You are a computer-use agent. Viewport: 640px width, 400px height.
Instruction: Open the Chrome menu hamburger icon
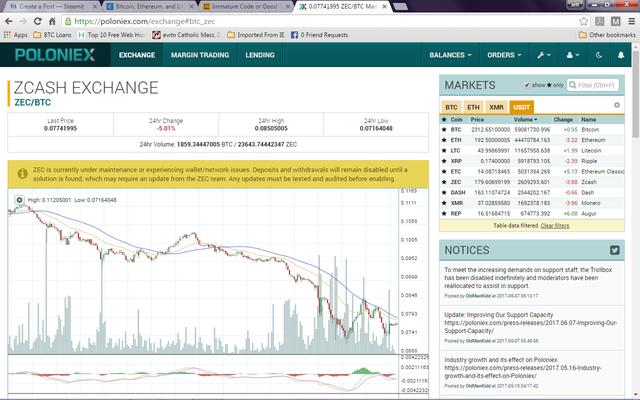click(631, 21)
